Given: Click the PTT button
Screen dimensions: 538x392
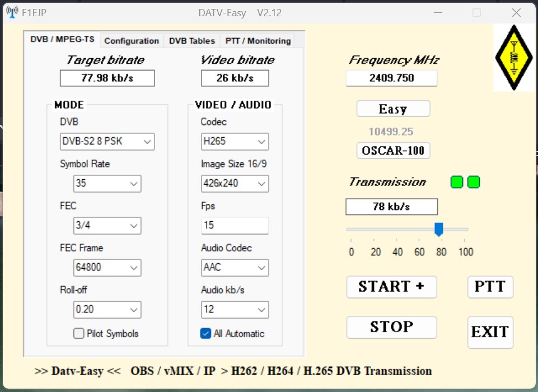Looking at the screenshot, I should point(490,287).
